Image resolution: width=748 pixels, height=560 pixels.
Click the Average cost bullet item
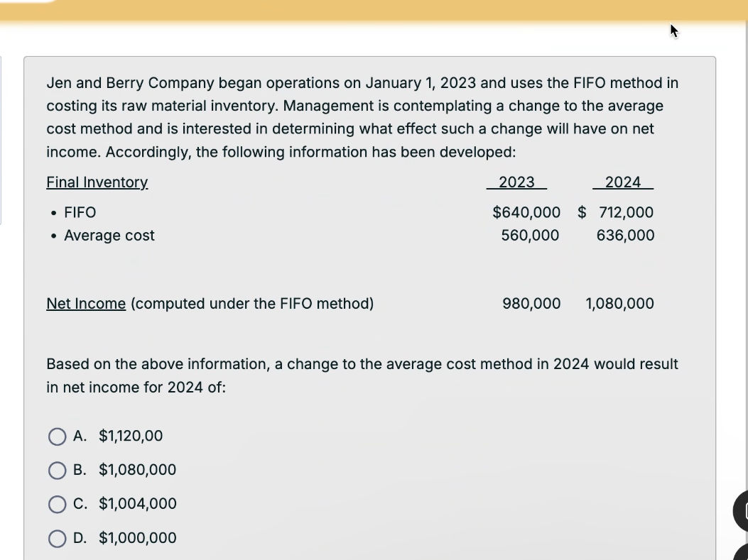tap(109, 236)
